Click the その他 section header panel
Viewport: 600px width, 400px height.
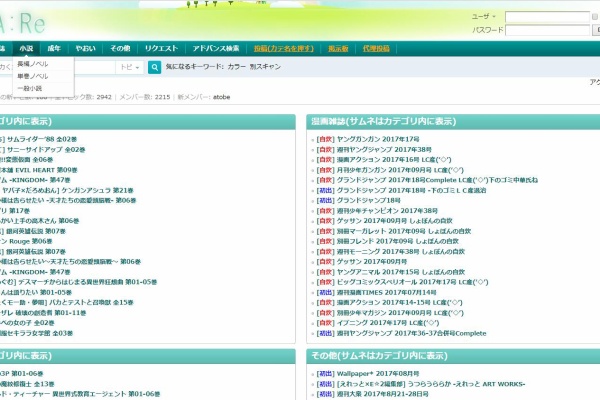(453, 356)
